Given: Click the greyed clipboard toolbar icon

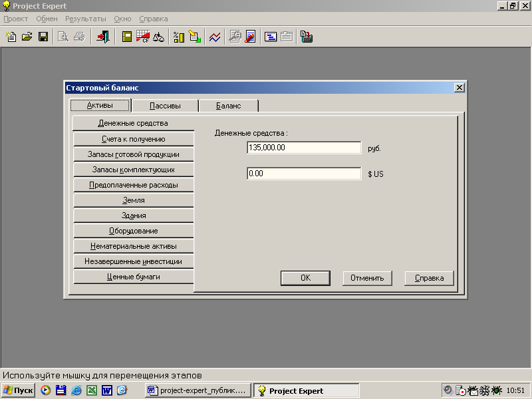Looking at the screenshot, I should point(287,37).
